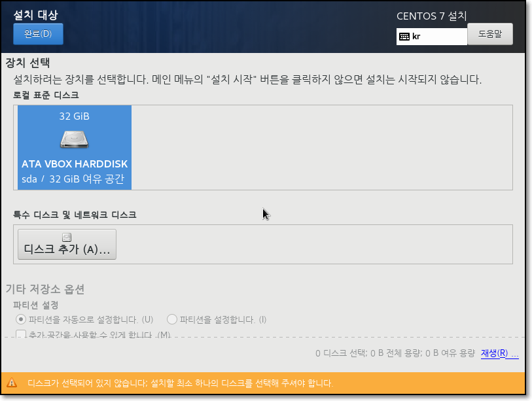This screenshot has height=401, width=532.
Task: Click the keyboard icon next to kr
Action: [x=404, y=37]
